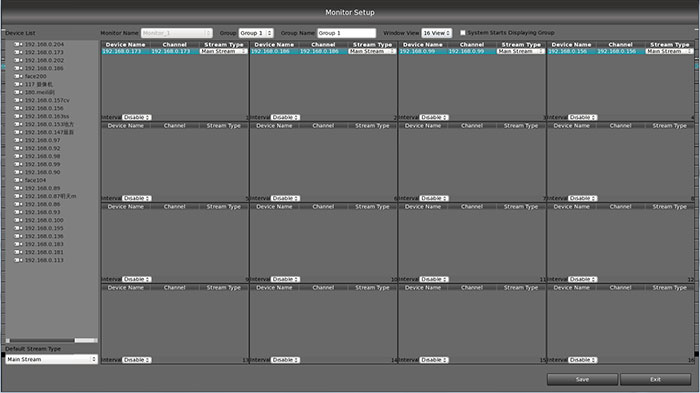
Task: Click the camera icon beside 192.168.0.202
Action: coord(18,60)
